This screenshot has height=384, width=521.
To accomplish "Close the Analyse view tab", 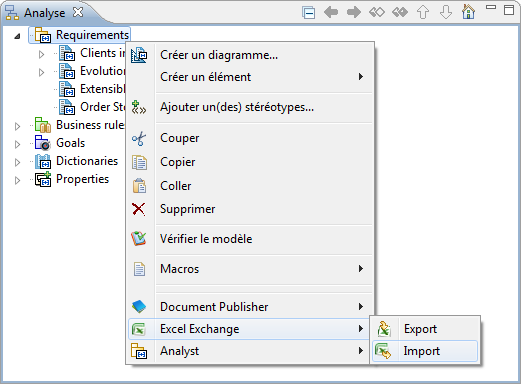I will [x=78, y=12].
